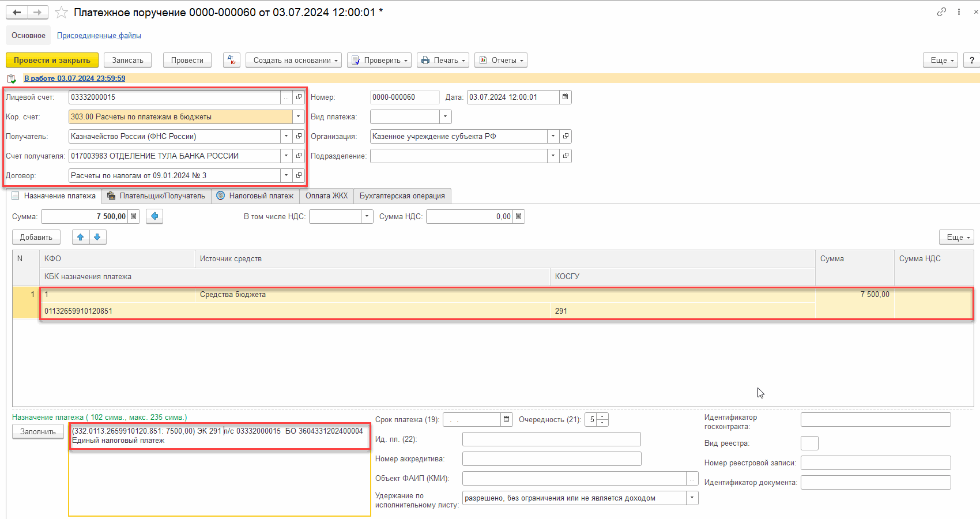Click Номер аккредитива input field

(552, 458)
